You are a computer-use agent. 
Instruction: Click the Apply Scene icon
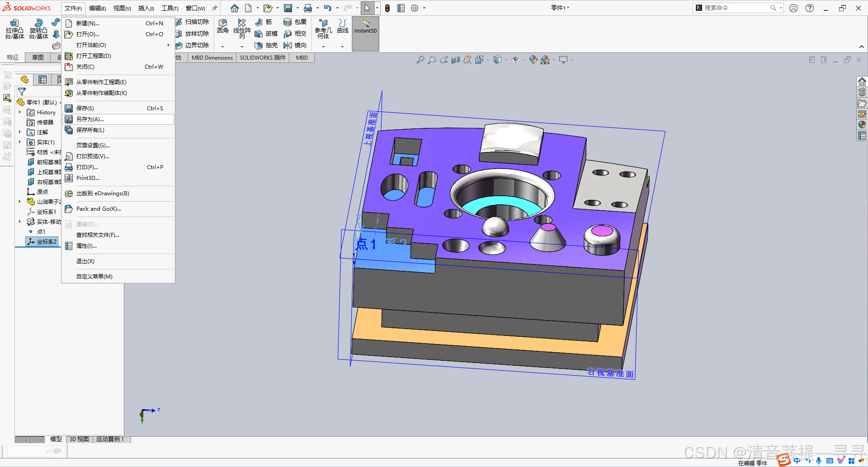click(x=545, y=60)
